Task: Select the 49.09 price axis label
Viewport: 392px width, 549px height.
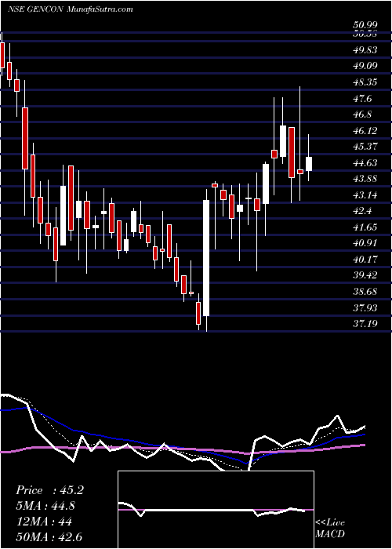Action: click(x=365, y=66)
